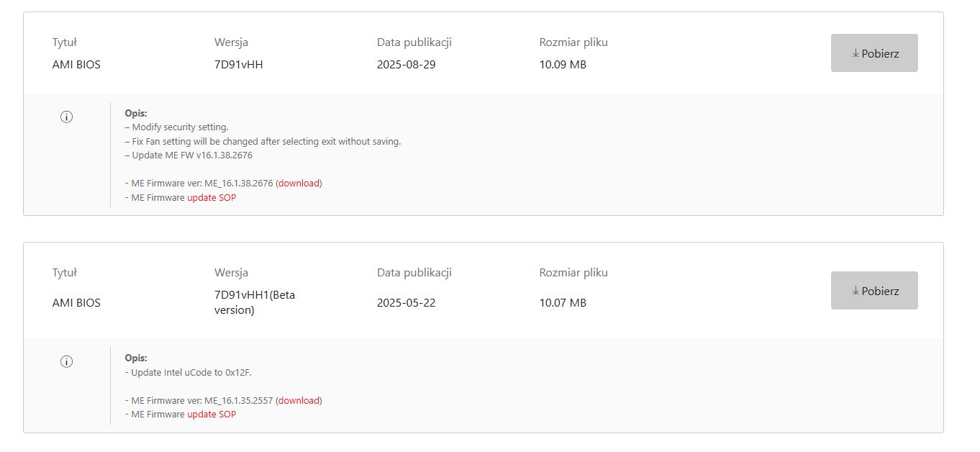Click the info icon in the Beta version card
Viewport: 980px width, 452px height.
[x=66, y=361]
